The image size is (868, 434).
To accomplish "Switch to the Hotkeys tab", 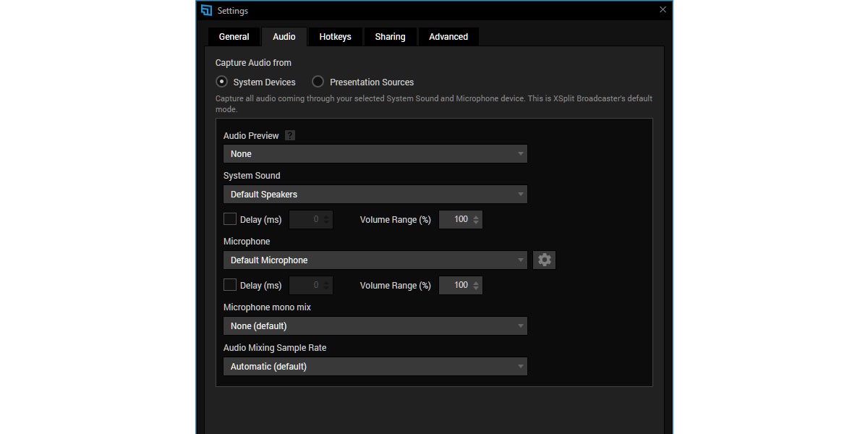I will coord(335,37).
